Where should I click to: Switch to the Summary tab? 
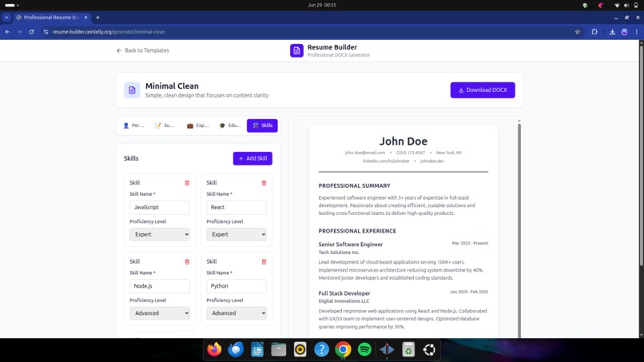[x=165, y=125]
